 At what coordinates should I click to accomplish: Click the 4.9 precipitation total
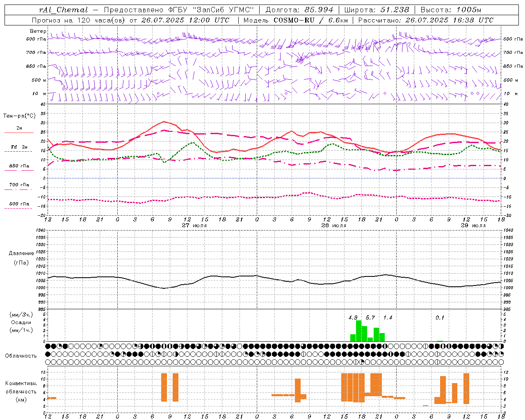click(x=353, y=318)
